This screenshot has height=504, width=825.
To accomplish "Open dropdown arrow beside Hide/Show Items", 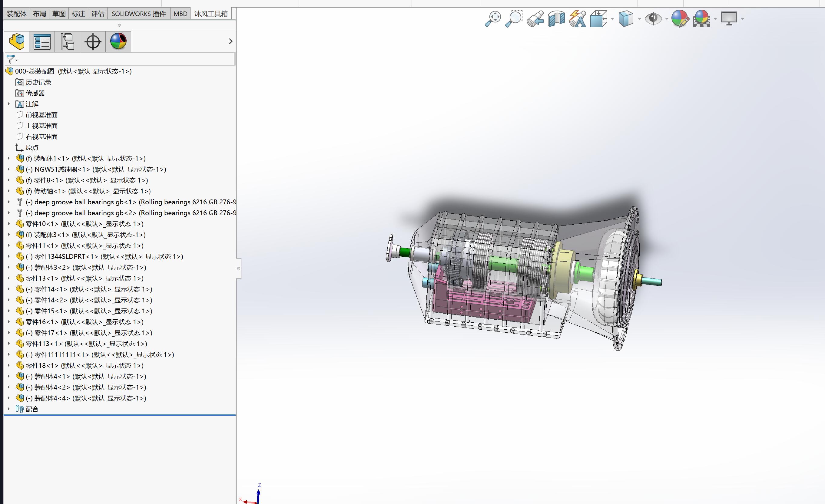I will point(667,19).
